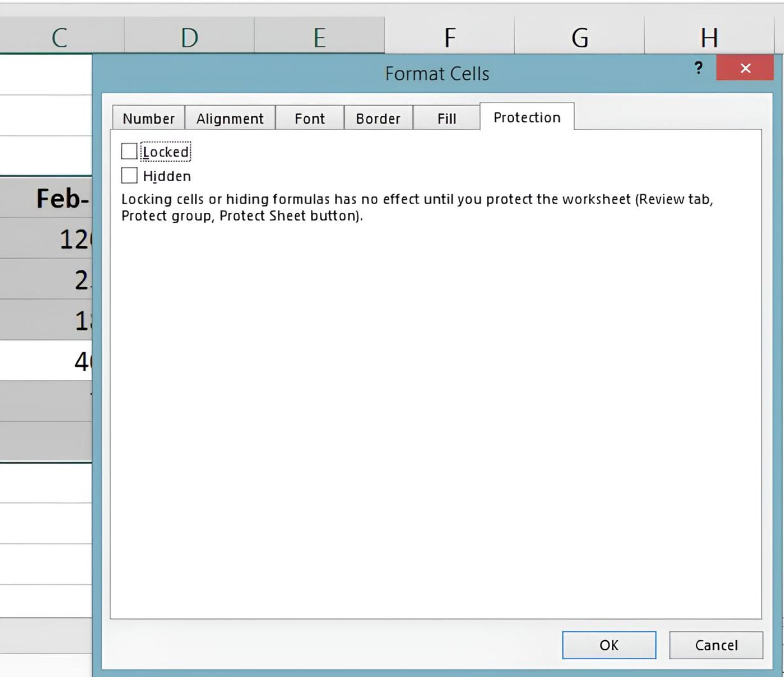Switch to the Number tab
The height and width of the screenshot is (677, 784).
coord(149,118)
